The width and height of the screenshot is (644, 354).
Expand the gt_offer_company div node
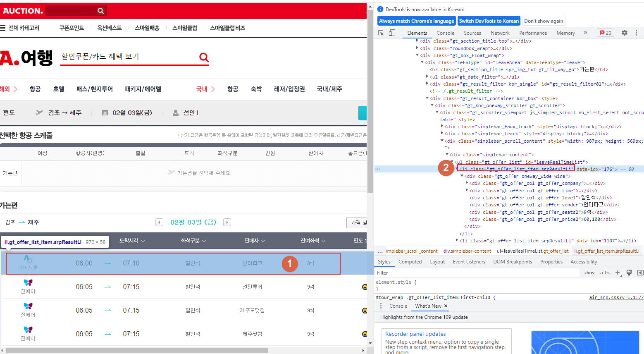(467, 183)
